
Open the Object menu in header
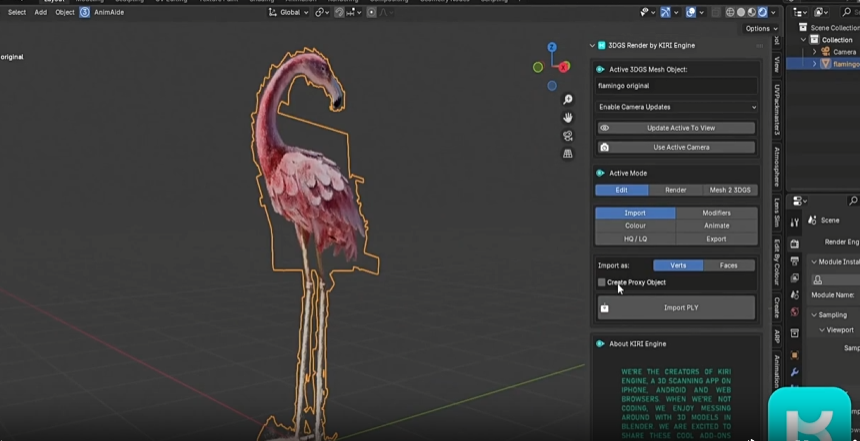pos(65,13)
